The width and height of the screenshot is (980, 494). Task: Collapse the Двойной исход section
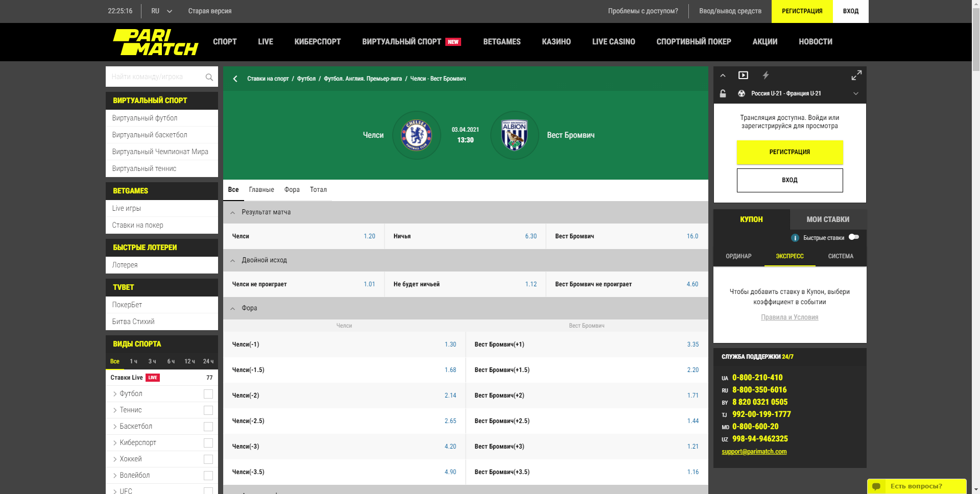click(x=233, y=261)
